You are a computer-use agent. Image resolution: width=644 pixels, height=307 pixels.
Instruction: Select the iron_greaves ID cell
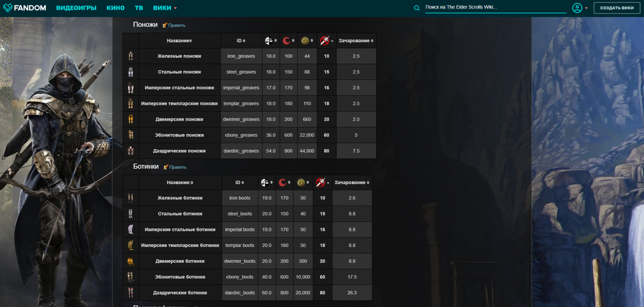[x=241, y=56]
